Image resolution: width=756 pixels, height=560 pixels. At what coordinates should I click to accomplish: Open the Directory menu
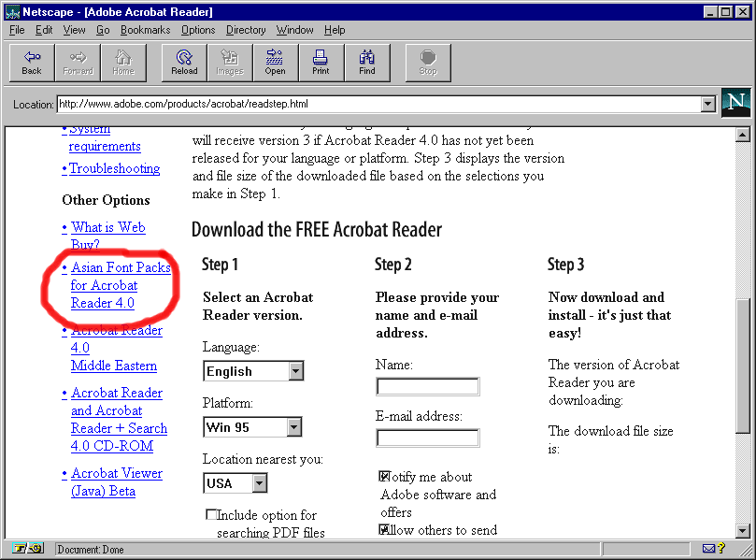coord(246,30)
